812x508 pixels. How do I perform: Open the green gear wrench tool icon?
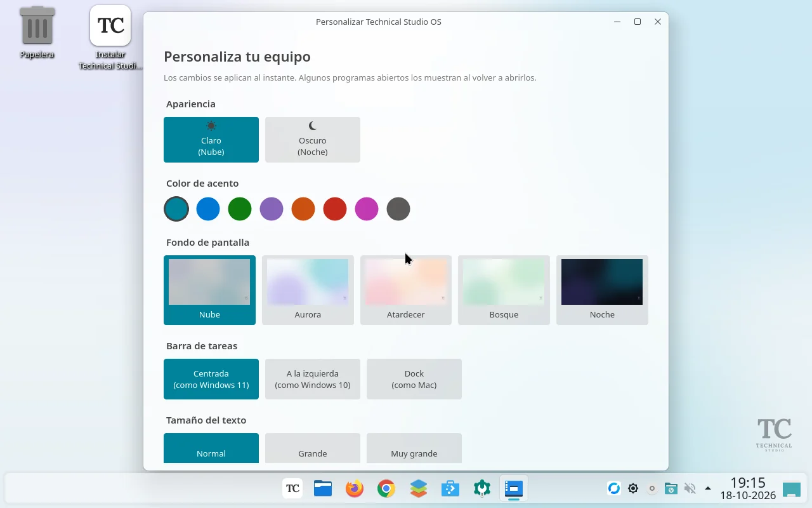click(481, 488)
